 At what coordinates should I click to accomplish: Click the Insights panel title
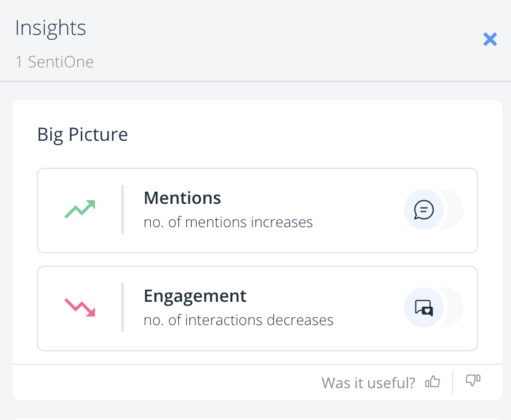click(x=50, y=28)
